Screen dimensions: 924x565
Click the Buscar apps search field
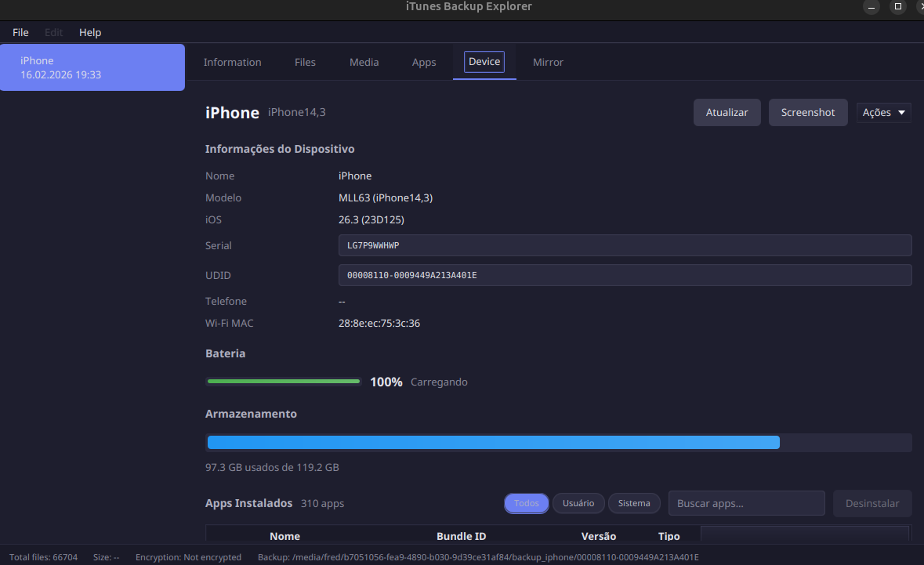click(x=746, y=503)
